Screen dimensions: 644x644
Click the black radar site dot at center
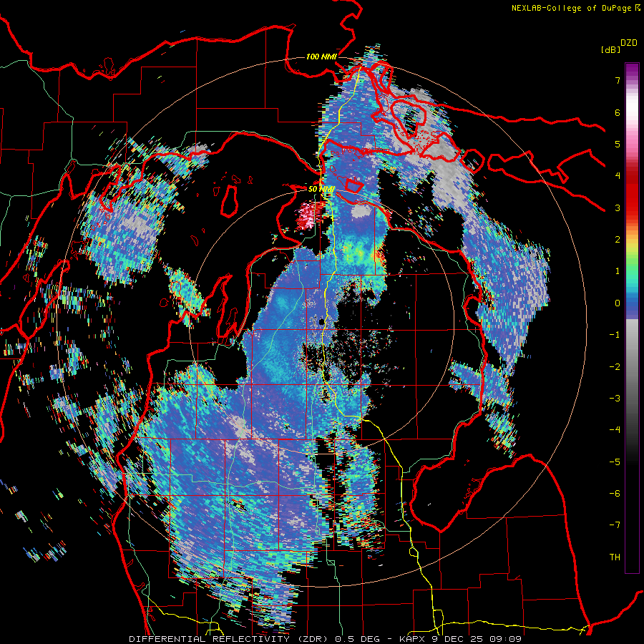tap(321, 322)
